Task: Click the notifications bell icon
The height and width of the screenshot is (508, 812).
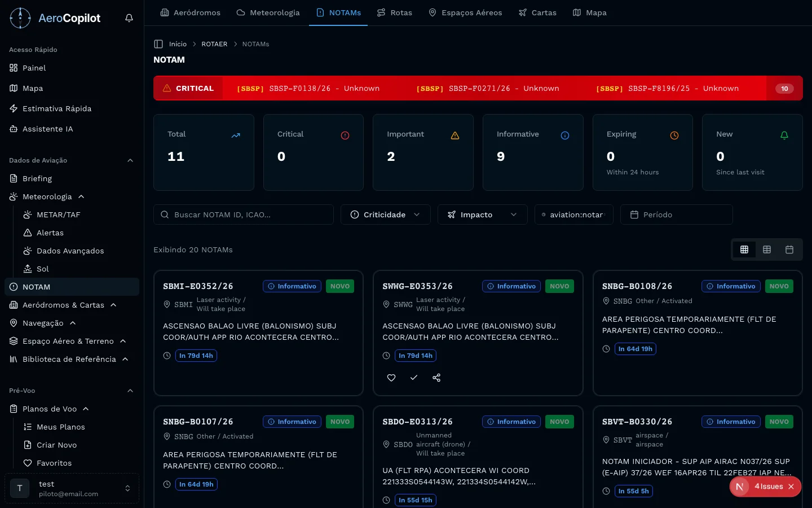Action: 129,18
